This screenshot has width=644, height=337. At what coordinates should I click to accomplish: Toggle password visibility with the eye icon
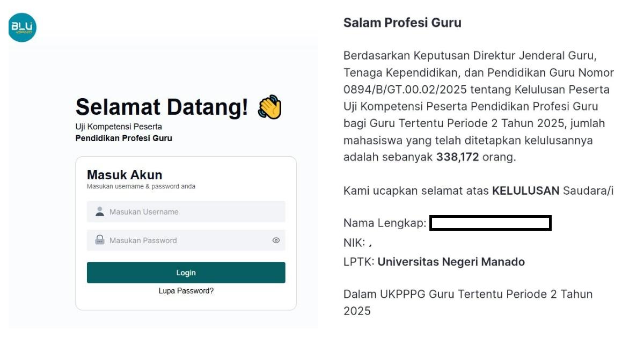click(276, 240)
